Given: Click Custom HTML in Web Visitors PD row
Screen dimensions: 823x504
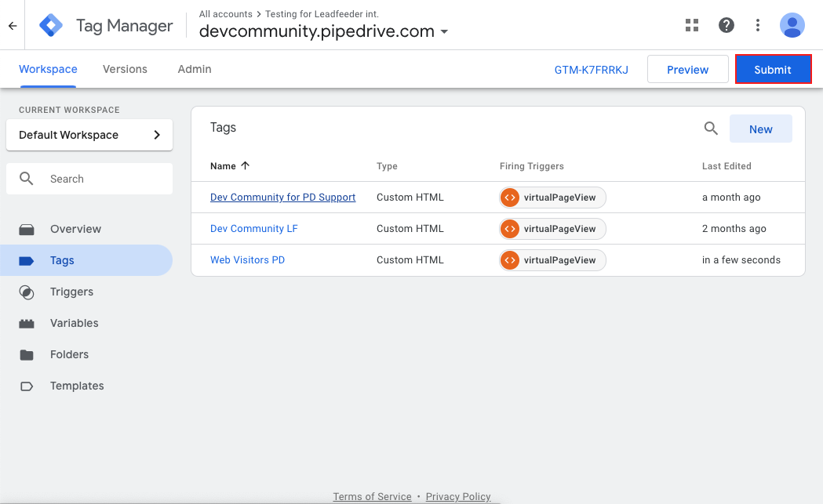Looking at the screenshot, I should pos(410,260).
